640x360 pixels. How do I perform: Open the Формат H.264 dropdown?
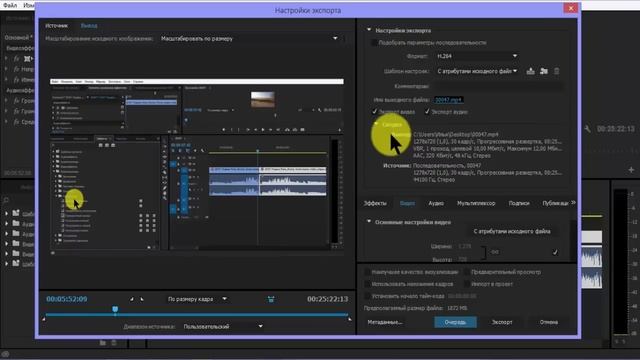[x=477, y=56]
